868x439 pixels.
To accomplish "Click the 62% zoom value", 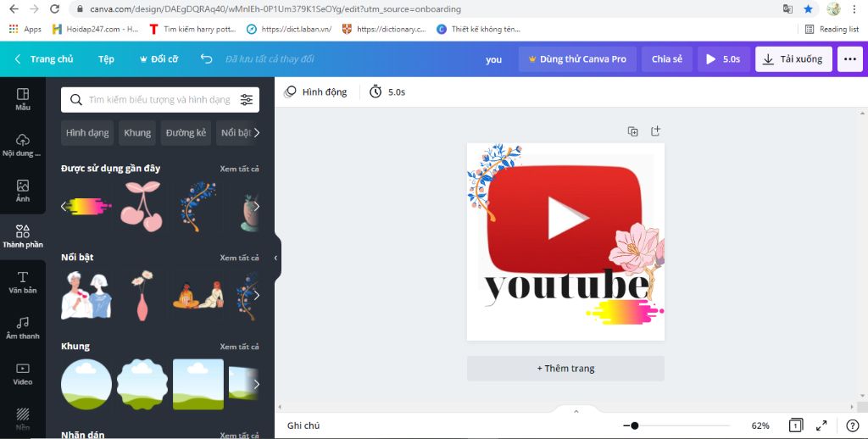I will point(760,425).
